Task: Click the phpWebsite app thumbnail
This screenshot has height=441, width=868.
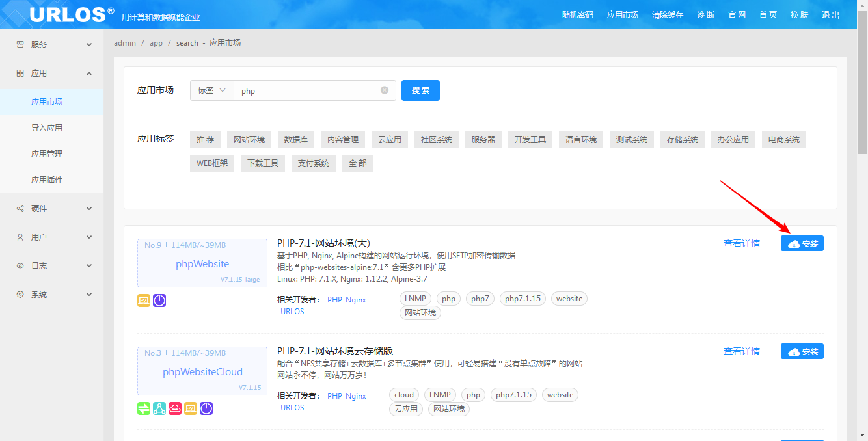Action: [x=202, y=263]
